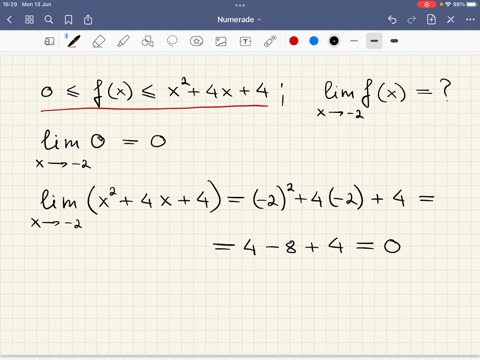Toggle the read-only mode icon
The image size is (480, 360).
click(49, 41)
